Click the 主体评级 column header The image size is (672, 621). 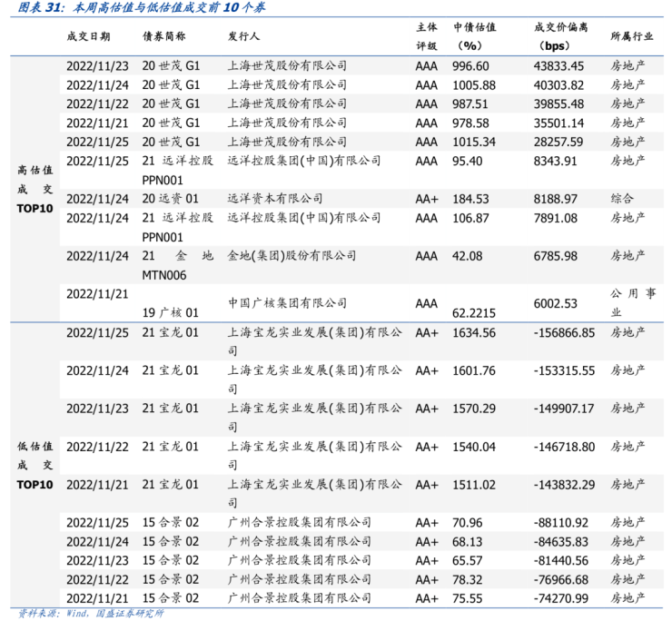coord(427,36)
